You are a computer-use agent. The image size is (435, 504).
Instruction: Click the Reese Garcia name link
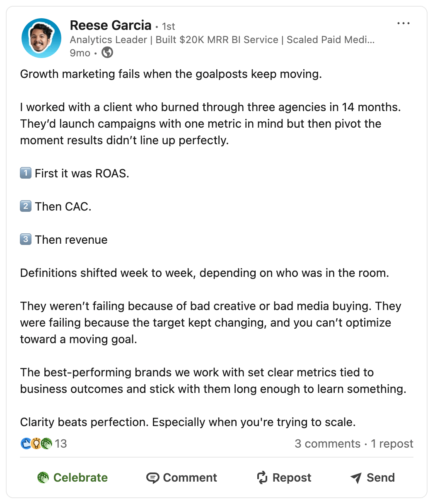coord(111,25)
